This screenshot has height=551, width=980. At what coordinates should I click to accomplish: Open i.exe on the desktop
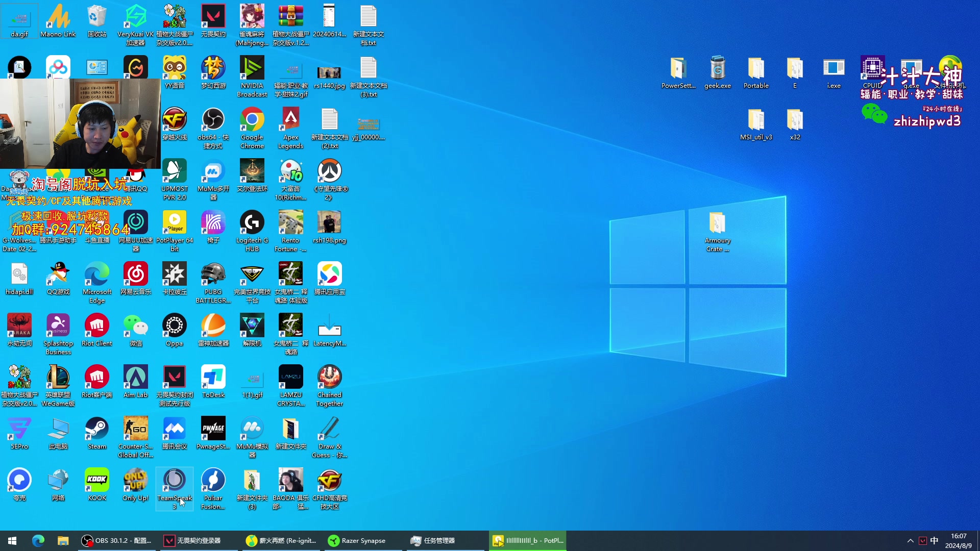834,72
